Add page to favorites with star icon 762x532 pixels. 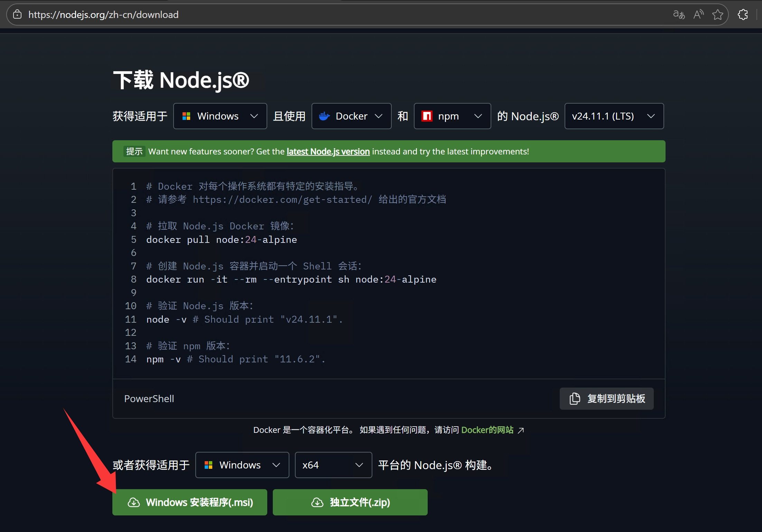[718, 15]
